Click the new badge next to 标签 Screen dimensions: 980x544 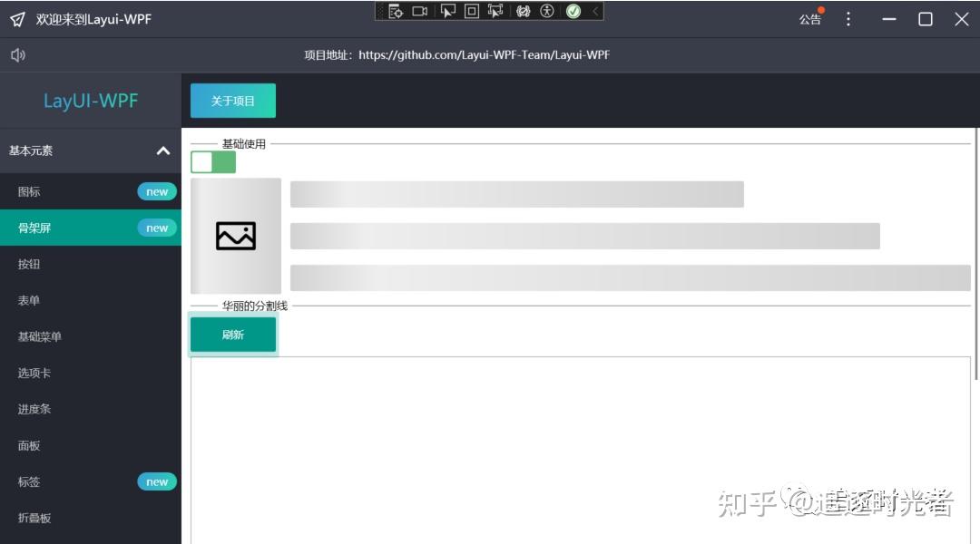pyautogui.click(x=156, y=481)
